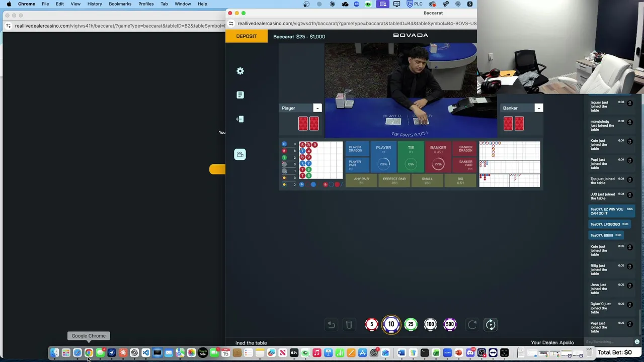The height and width of the screenshot is (362, 644).
Task: Bet on SMALL 1.5:1
Action: [427, 180]
